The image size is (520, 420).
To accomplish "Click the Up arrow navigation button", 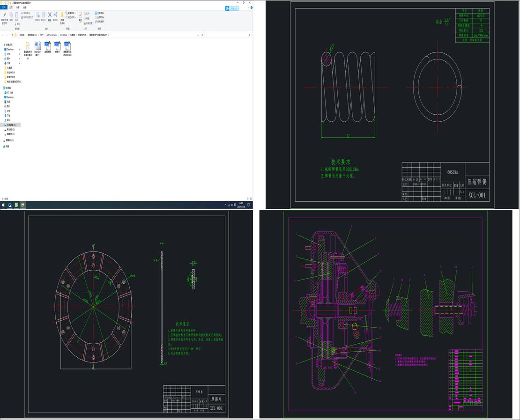I will click(12, 35).
